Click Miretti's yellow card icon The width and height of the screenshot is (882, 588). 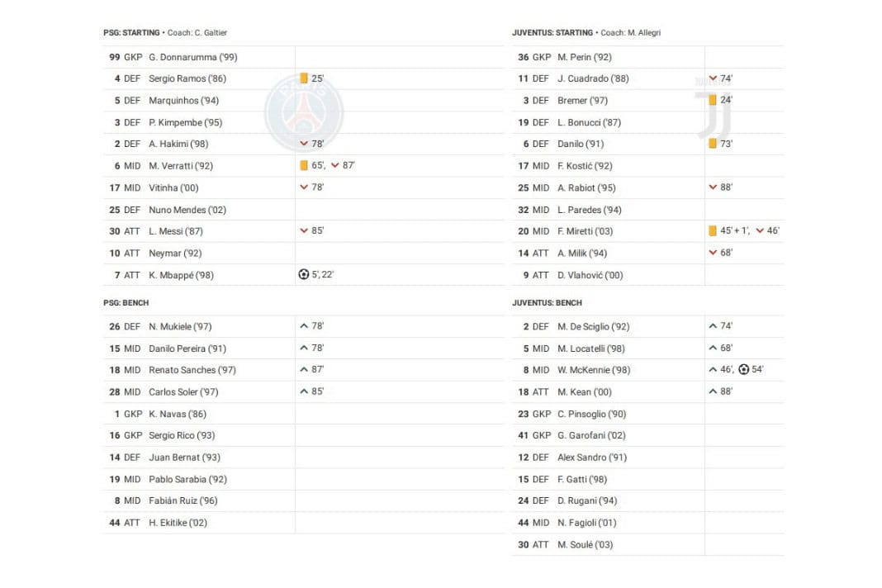point(712,231)
